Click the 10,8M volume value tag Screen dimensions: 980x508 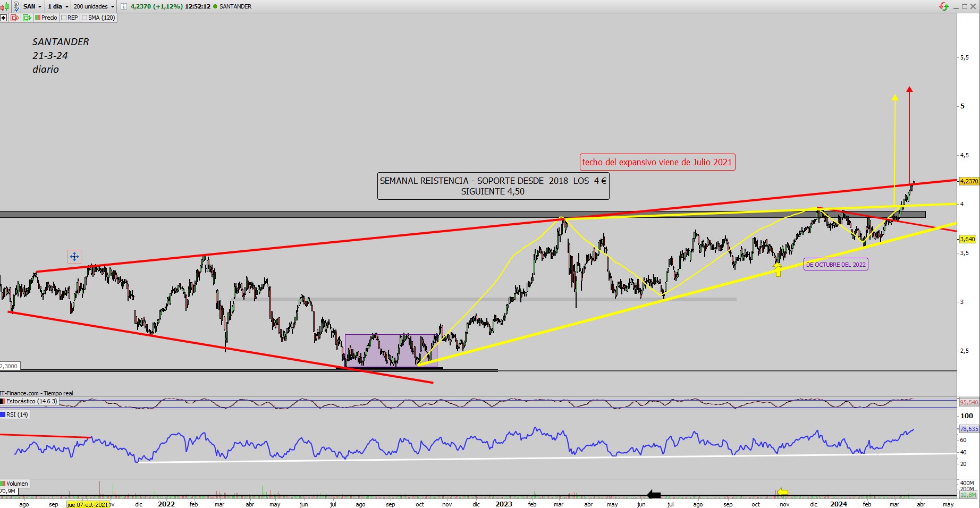click(x=968, y=495)
